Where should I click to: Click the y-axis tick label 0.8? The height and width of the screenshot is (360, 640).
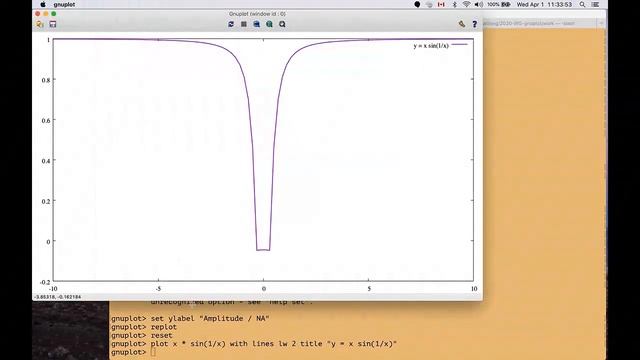click(46, 80)
